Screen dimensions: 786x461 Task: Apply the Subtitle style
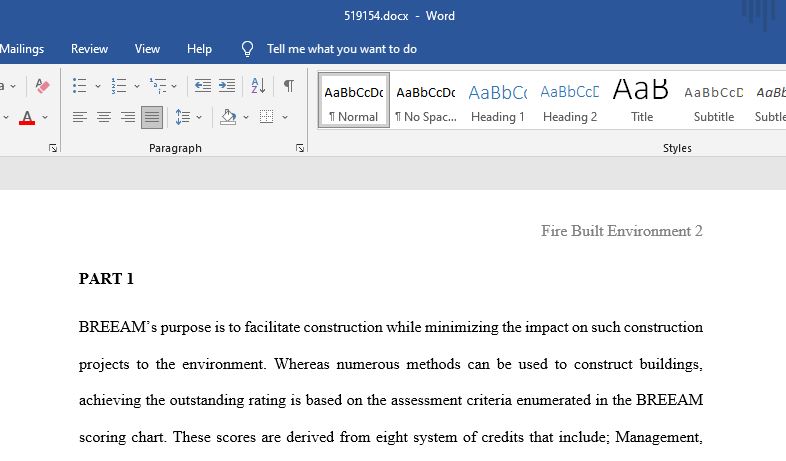[714, 100]
